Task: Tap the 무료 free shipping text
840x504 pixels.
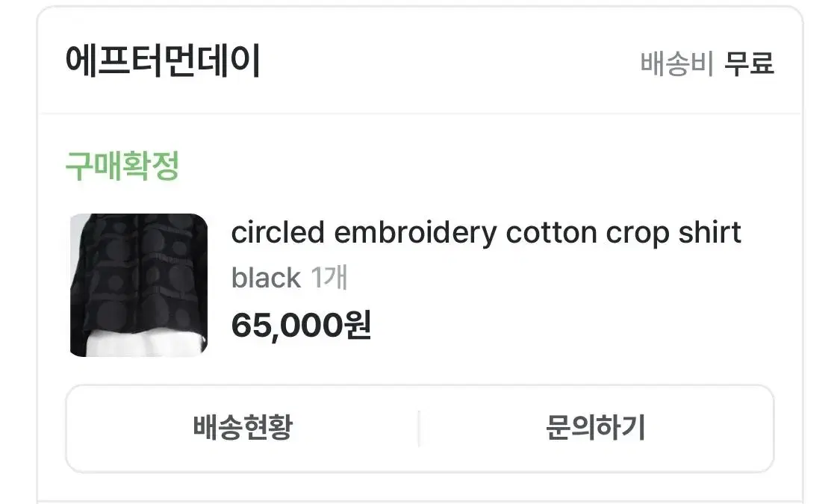Action: pos(749,63)
